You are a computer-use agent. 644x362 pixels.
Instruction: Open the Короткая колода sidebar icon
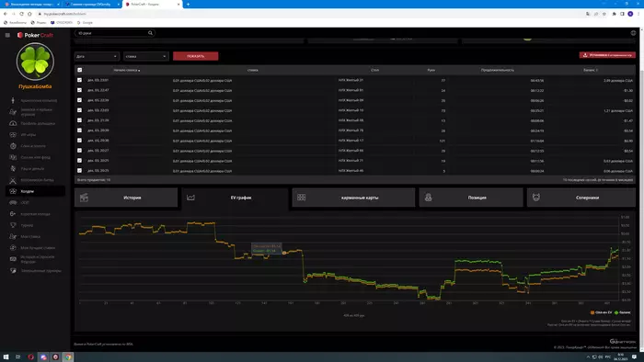point(13,213)
